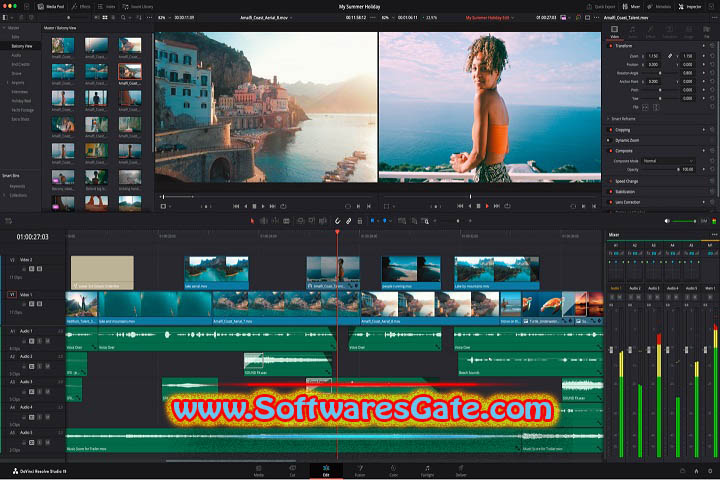Open the My Summer Holiday Edit timeline dropdown

click(x=489, y=17)
